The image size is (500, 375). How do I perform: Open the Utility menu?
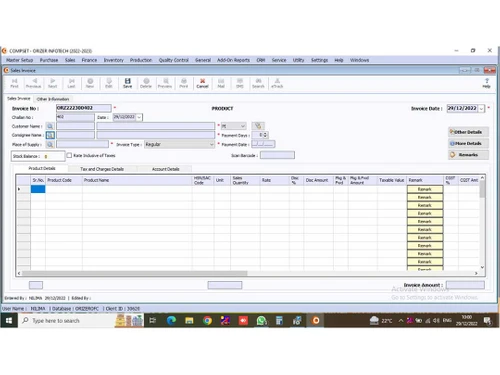[299, 60]
